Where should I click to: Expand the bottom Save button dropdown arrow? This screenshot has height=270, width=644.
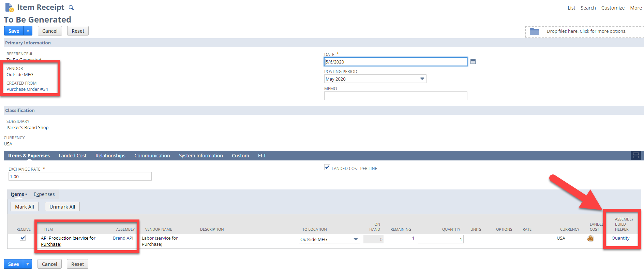click(x=28, y=264)
